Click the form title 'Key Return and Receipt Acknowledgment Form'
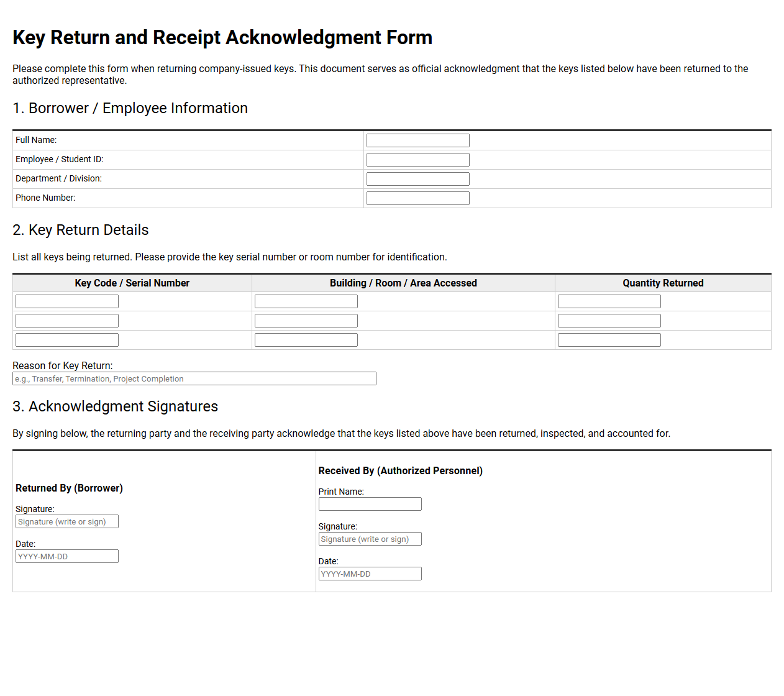This screenshot has height=696, width=784. point(222,37)
